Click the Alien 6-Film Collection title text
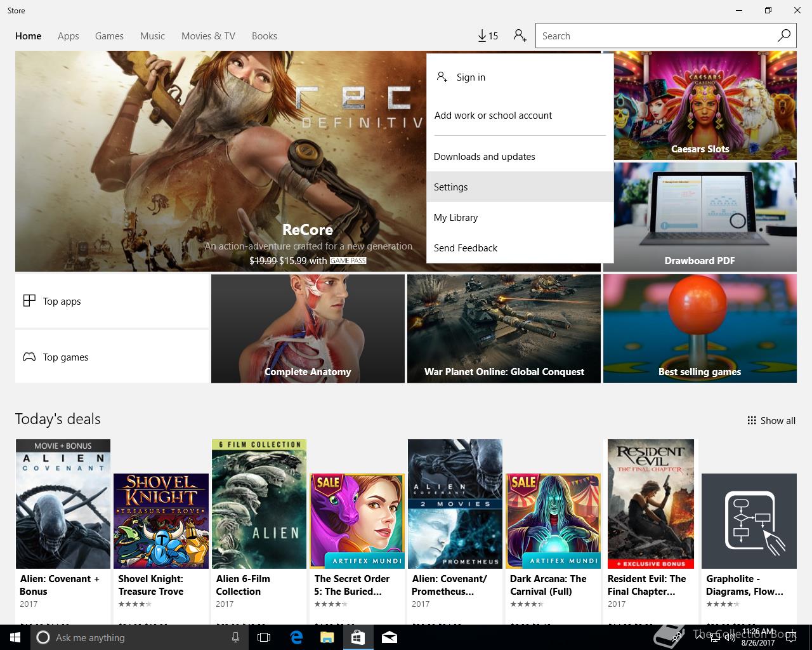The width and height of the screenshot is (812, 650). (243, 585)
